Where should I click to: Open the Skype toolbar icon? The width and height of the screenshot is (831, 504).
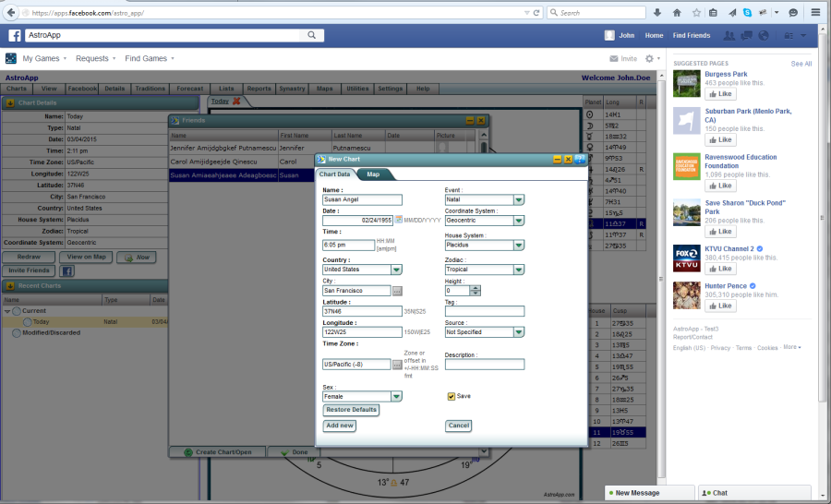coord(746,13)
